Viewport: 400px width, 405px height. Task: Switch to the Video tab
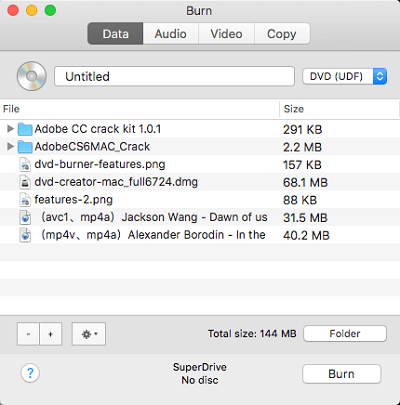[x=227, y=34]
